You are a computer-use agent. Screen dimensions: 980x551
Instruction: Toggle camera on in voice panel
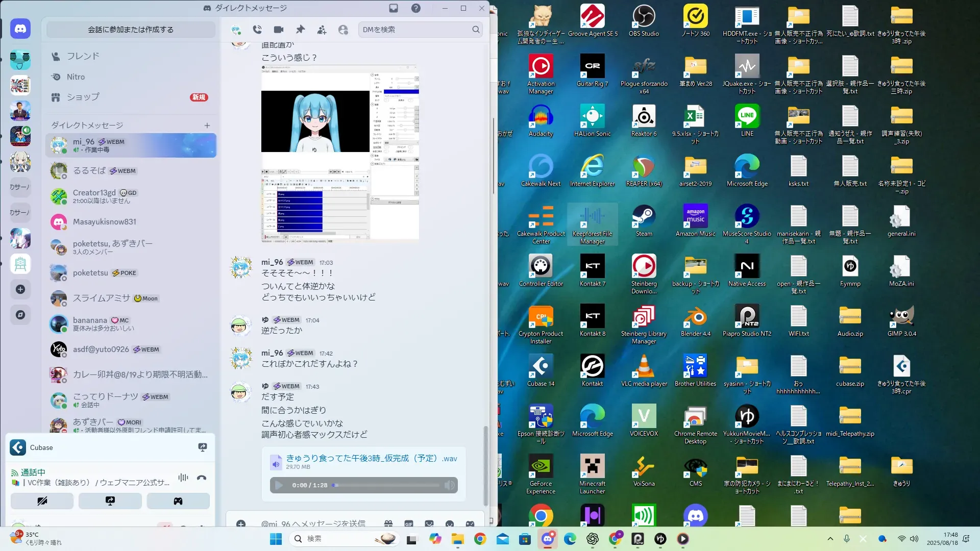click(42, 501)
